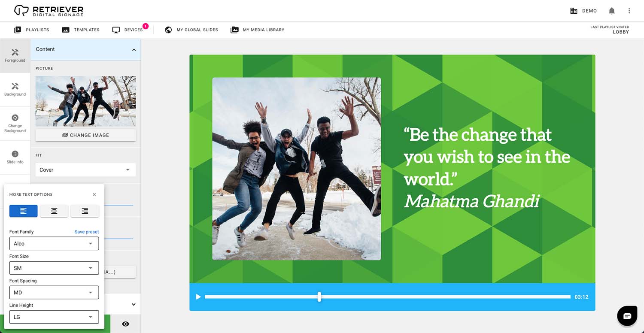The height and width of the screenshot is (333, 644).
Task: Click the Mahatma Ghandi attribution text
Action: 472,201
